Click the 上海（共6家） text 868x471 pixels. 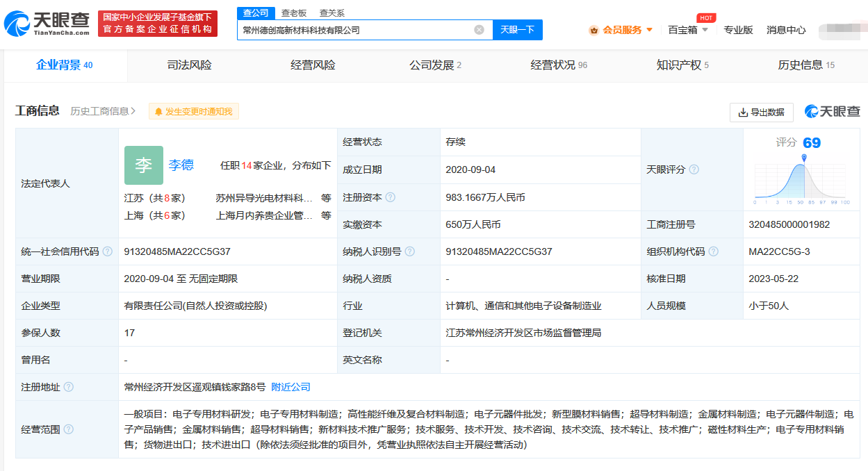[154, 215]
